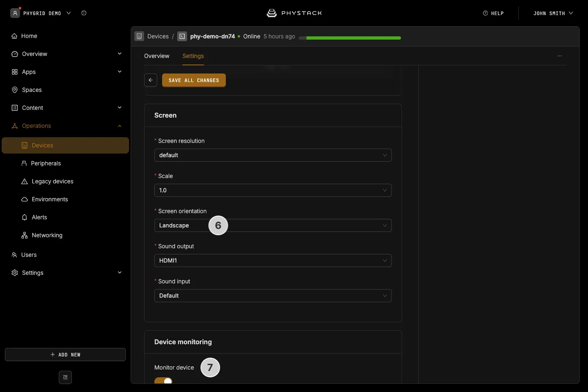Open the Screen orientation dropdown
588x392 pixels.
(x=273, y=225)
